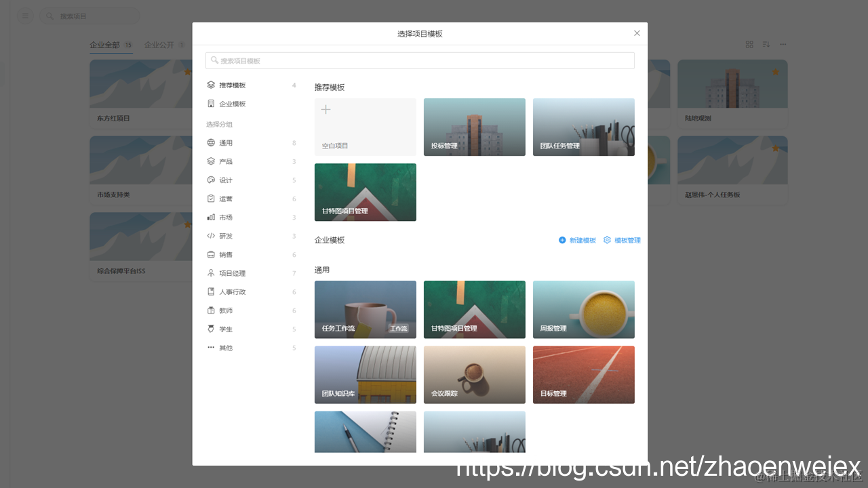The image size is (868, 488).
Task: Create a 空白项目 from template
Action: pos(365,127)
